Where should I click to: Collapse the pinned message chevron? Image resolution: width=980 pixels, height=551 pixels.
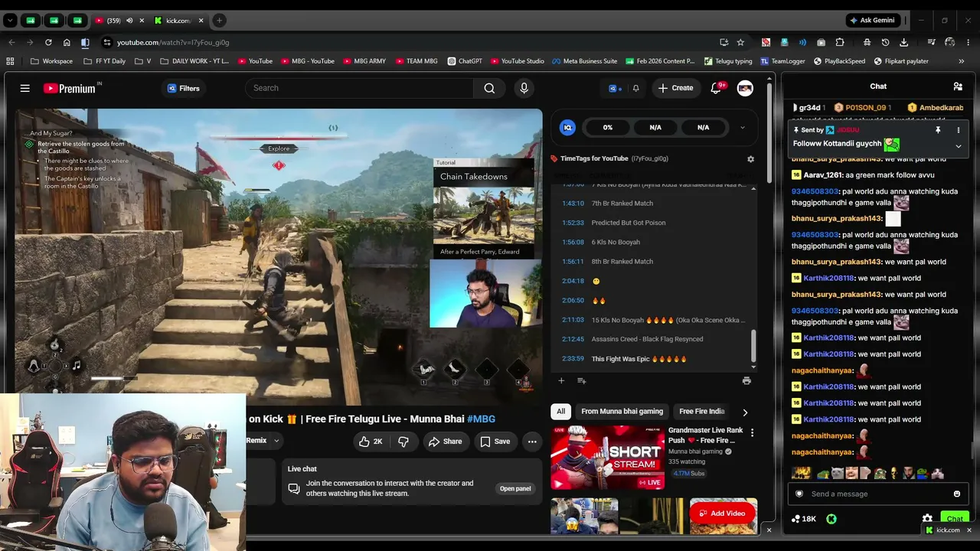(x=958, y=146)
